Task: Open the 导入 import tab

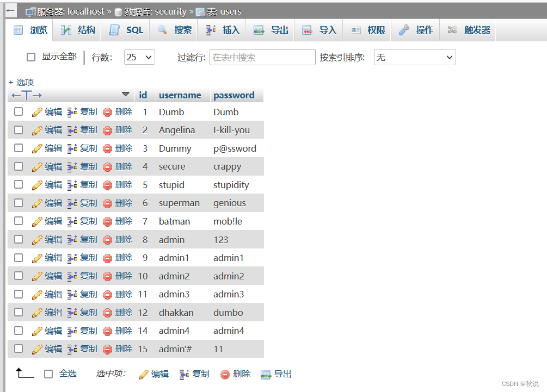Action: point(319,30)
